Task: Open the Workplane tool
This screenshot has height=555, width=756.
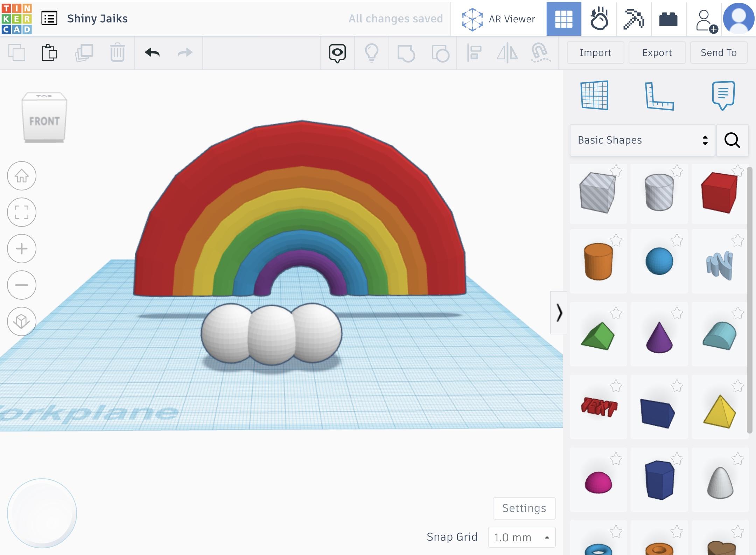Action: tap(594, 95)
